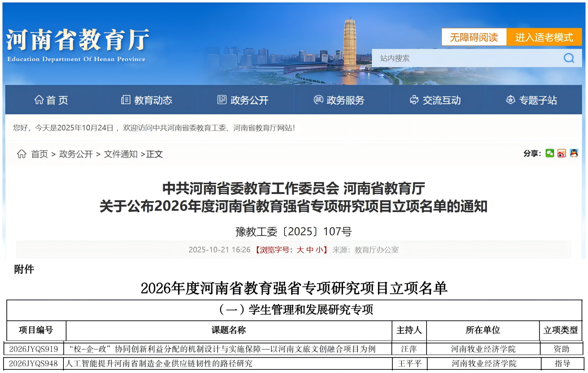The width and height of the screenshot is (588, 373).
Task: Click the search magnifier icon
Action: (x=569, y=58)
